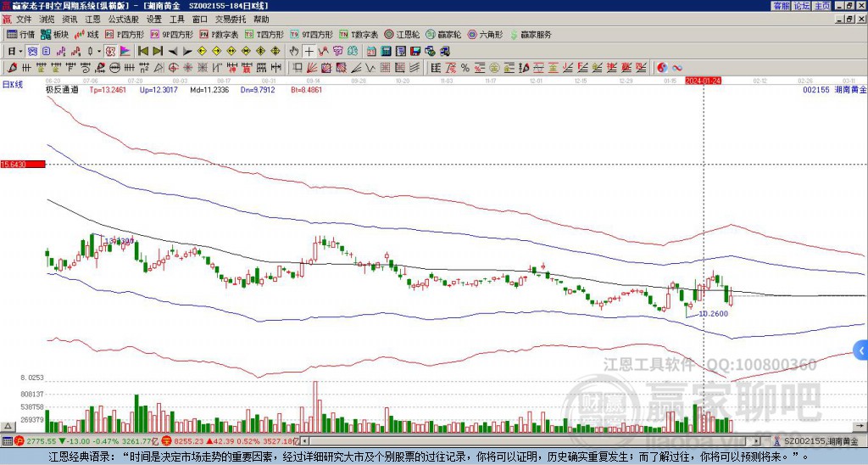The height and width of the screenshot is (465, 868).
Task: Click the blue infinity loop icon
Action: point(679,67)
